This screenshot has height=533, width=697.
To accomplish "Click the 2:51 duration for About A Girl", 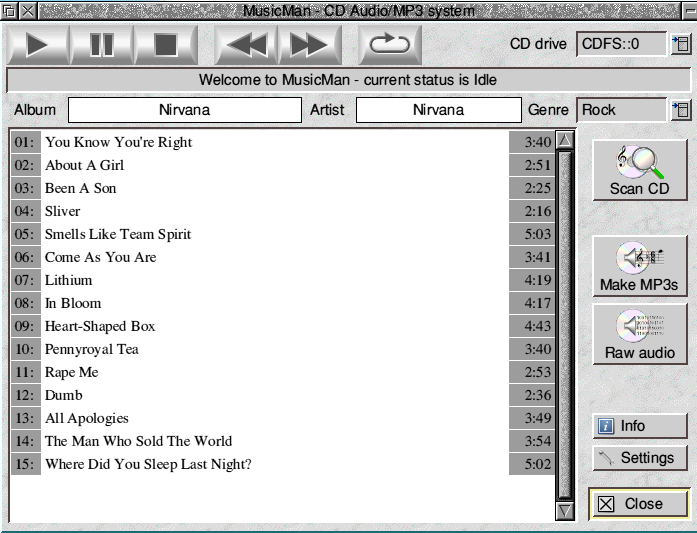I will point(532,165).
